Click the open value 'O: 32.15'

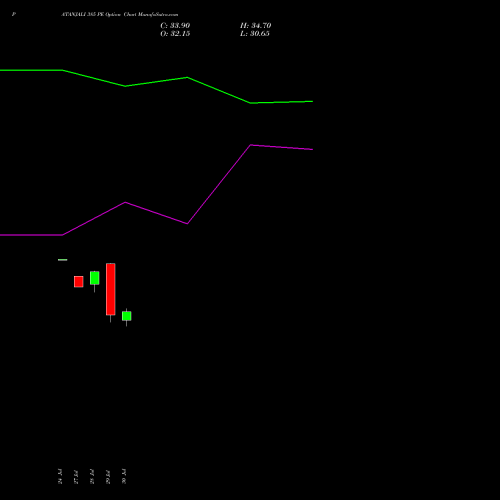point(175,34)
